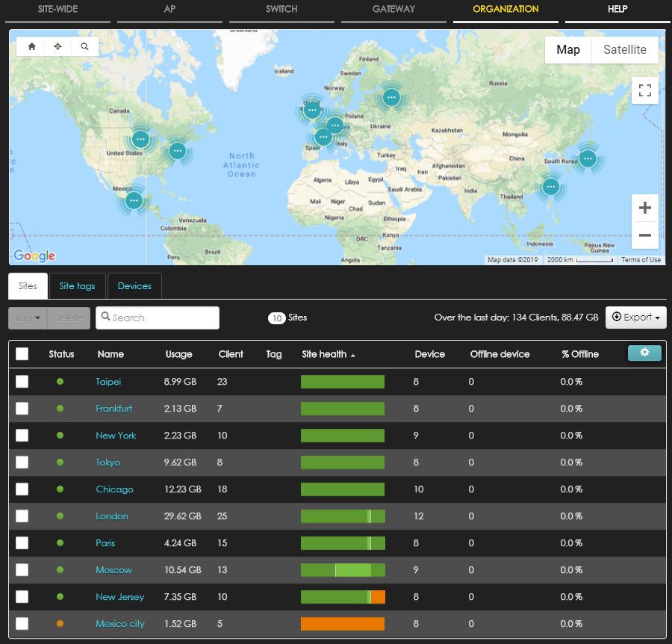Zoom in on the map
This screenshot has width=672, height=644.
point(644,208)
